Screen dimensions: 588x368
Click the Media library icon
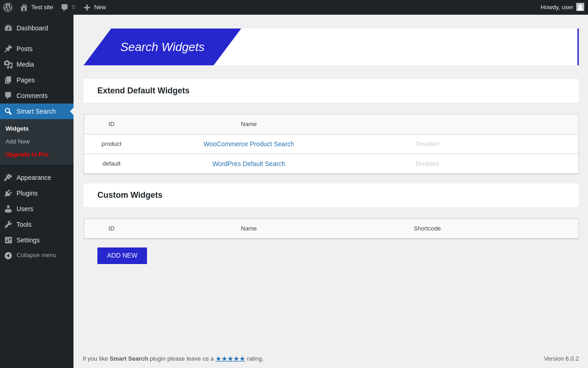coord(8,64)
